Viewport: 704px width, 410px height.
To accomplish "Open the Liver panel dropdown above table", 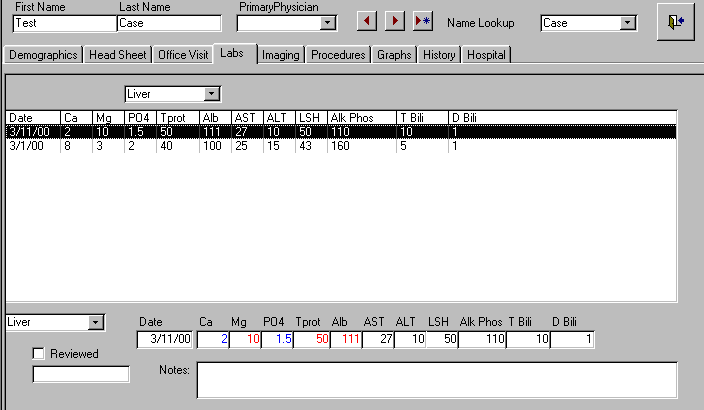I will (x=211, y=94).
